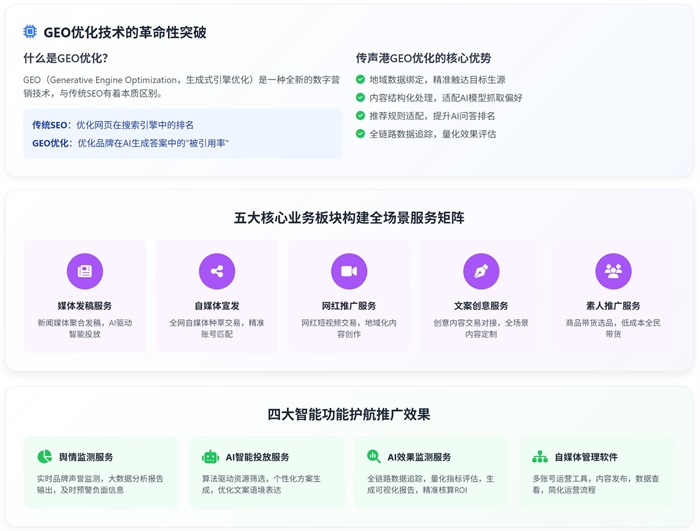The image size is (700, 531).
Task: Click the share icon above 自媒体宣发
Action: tap(217, 271)
